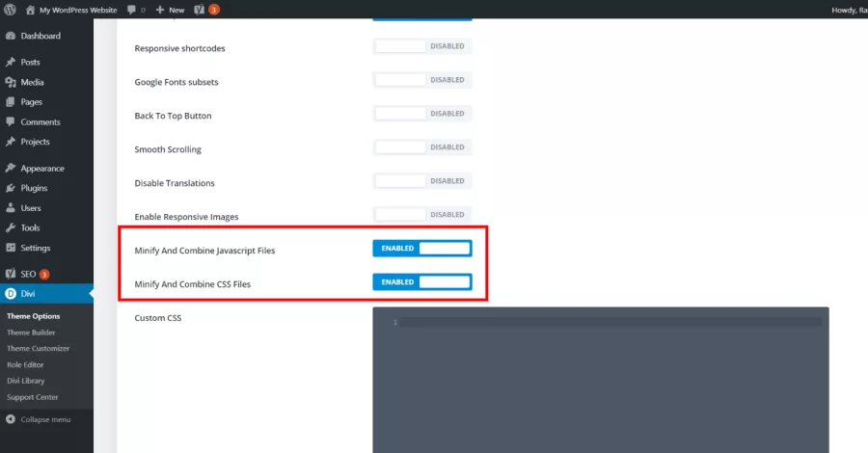Image resolution: width=868 pixels, height=453 pixels.
Task: Click the Tools wrench icon
Action: 11,227
